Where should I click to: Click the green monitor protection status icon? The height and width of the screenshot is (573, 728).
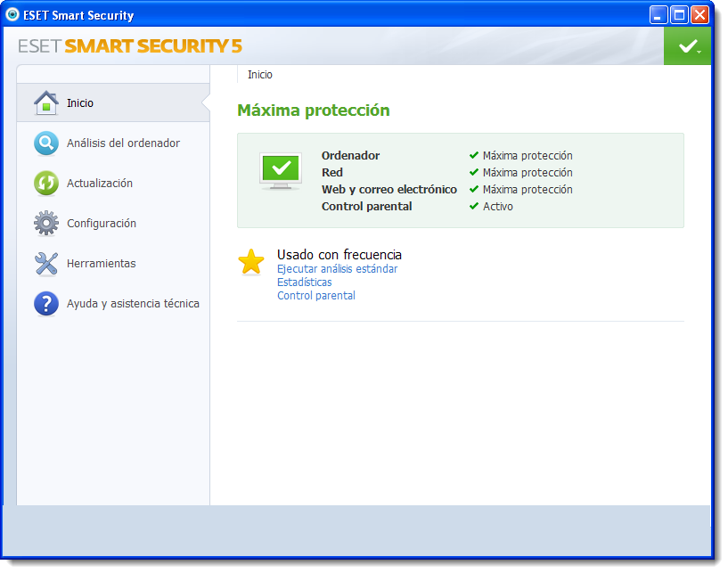coord(281,171)
